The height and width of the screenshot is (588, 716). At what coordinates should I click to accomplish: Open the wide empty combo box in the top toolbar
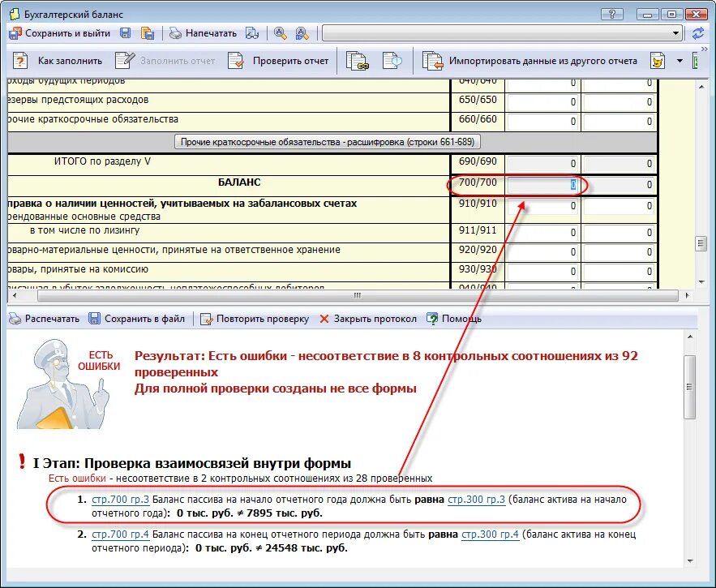(x=502, y=33)
